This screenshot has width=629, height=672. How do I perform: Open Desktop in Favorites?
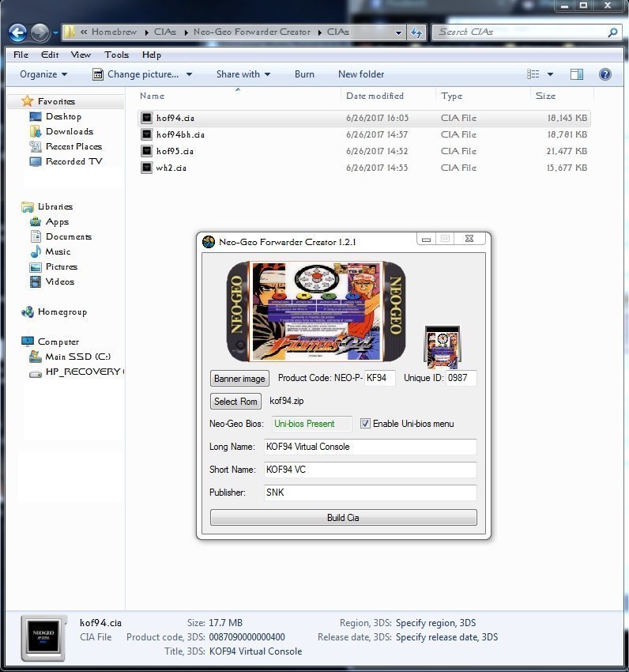coord(63,116)
